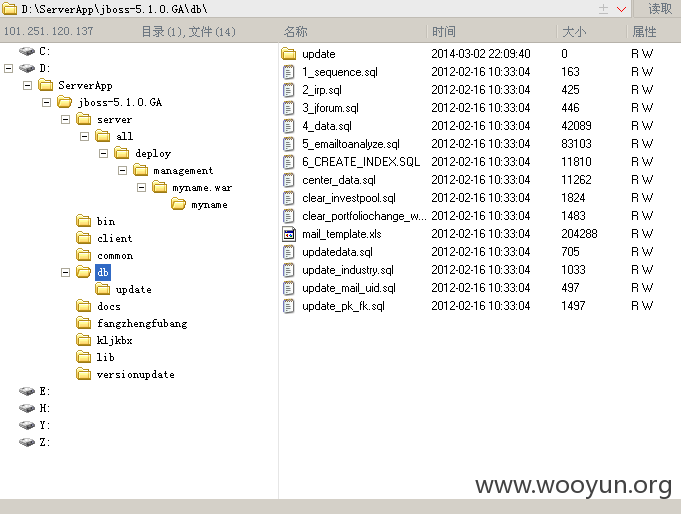Click the H: drive icon
681x514 pixels.
tap(27, 408)
